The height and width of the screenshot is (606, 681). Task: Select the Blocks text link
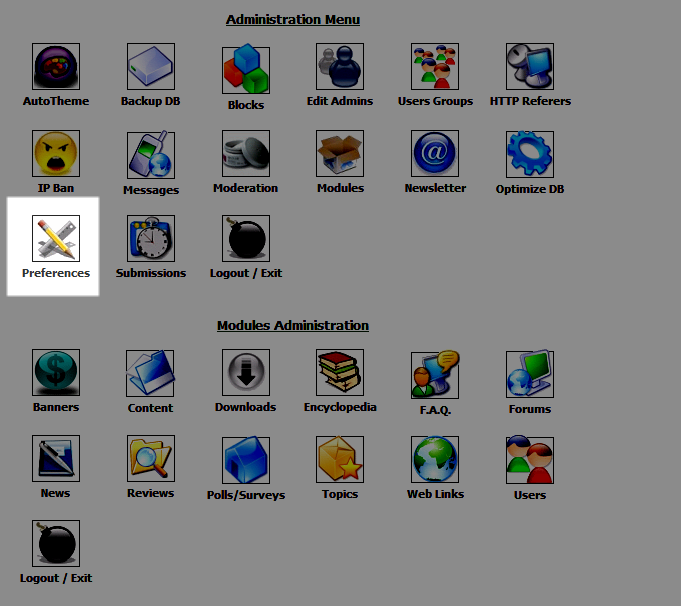coord(246,105)
